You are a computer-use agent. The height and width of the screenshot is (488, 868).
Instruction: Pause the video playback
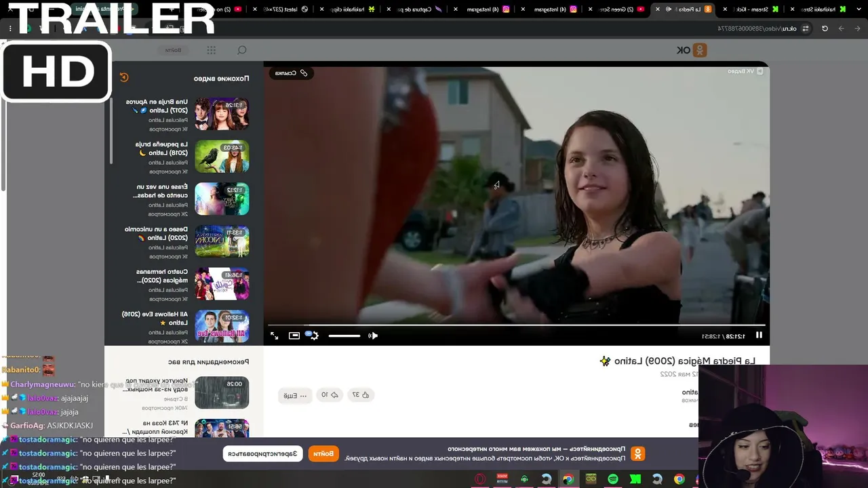[x=759, y=335]
